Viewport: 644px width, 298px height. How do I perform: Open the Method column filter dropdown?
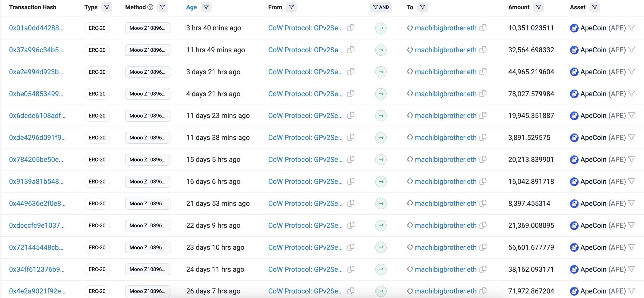pyautogui.click(x=163, y=7)
